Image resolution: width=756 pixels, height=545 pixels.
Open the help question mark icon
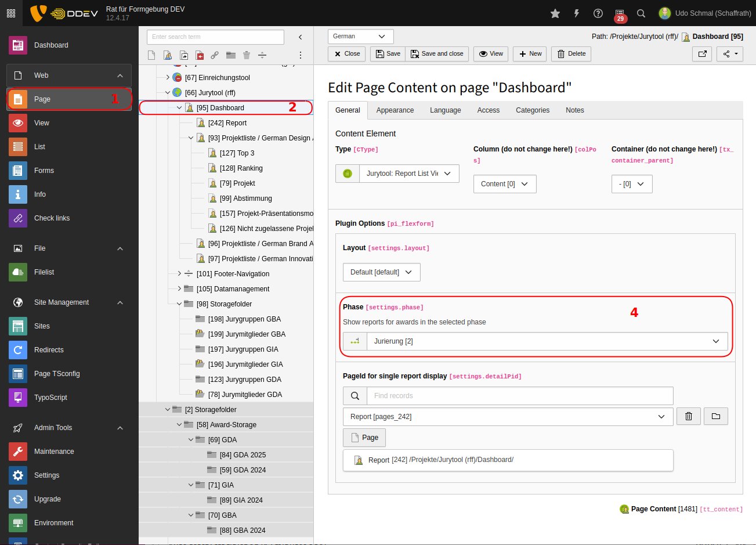(x=598, y=13)
